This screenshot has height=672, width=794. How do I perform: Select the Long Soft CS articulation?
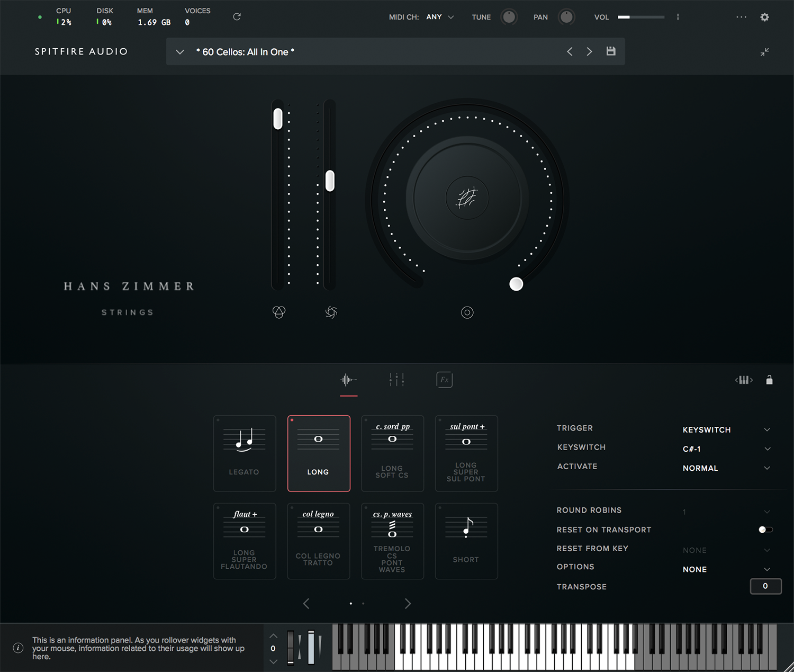point(392,453)
